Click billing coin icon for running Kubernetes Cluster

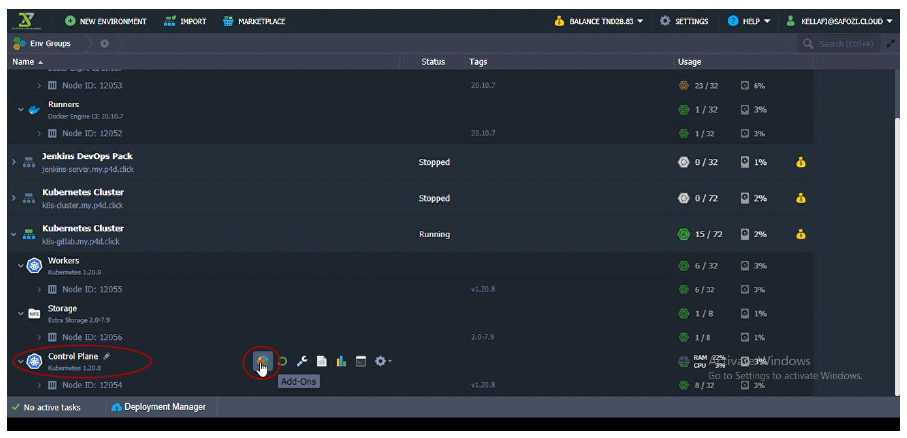pos(801,234)
